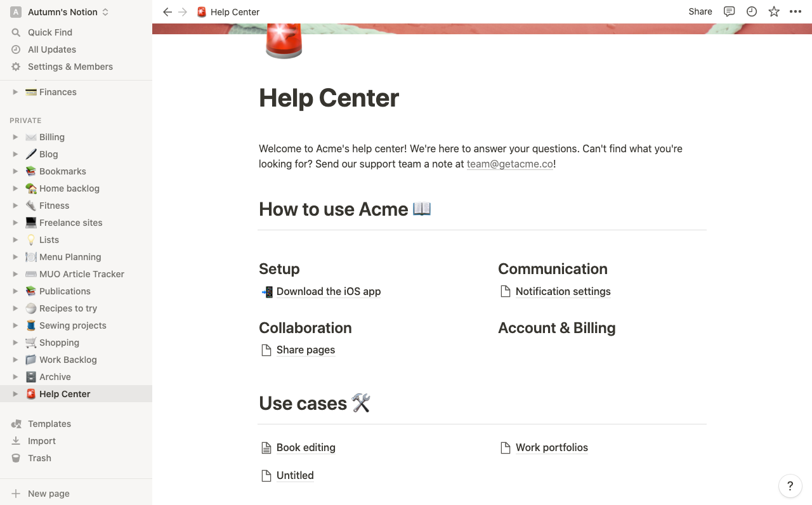Open the Archive page in sidebar
The width and height of the screenshot is (812, 505).
tap(76, 377)
